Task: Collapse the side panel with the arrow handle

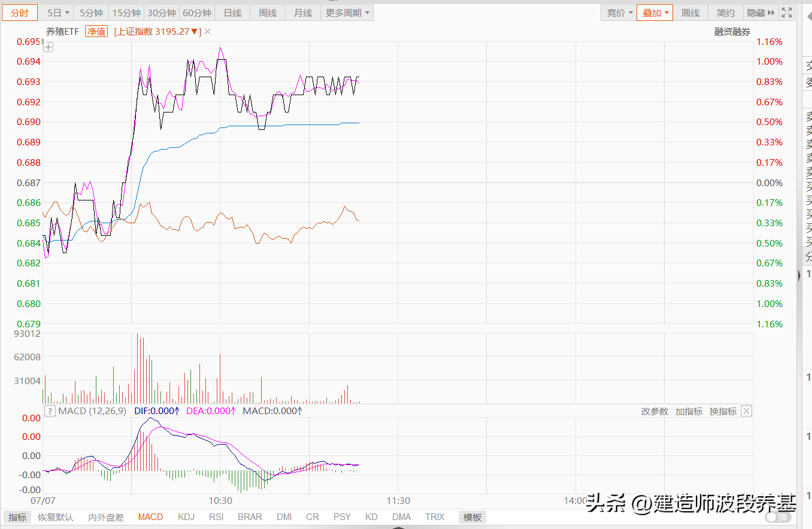Action: pos(798,275)
